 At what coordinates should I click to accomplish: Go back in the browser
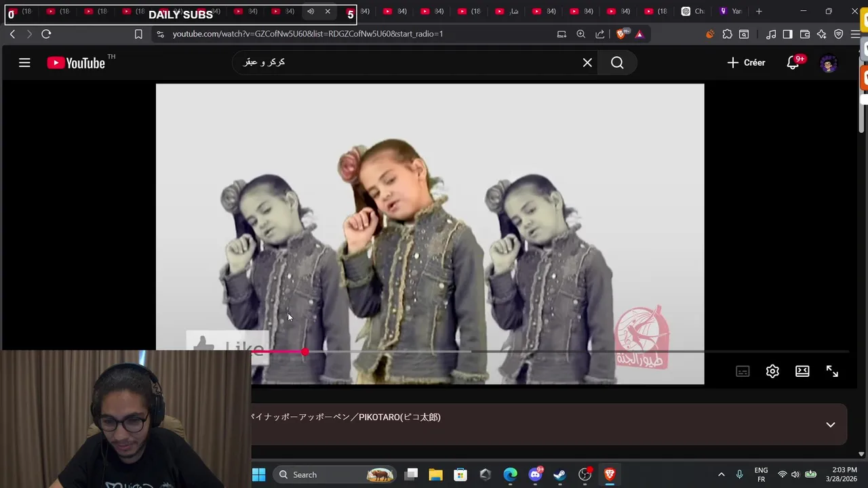12,34
